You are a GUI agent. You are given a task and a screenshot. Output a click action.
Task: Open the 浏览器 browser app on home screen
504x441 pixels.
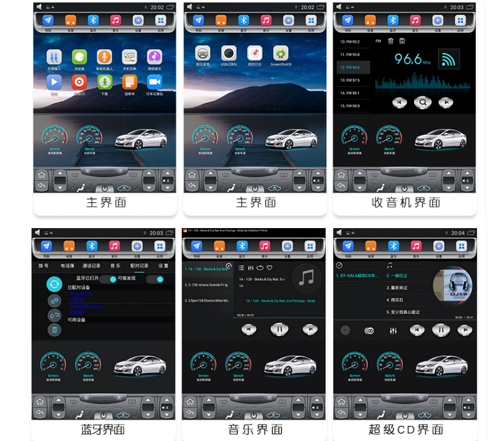point(79,57)
